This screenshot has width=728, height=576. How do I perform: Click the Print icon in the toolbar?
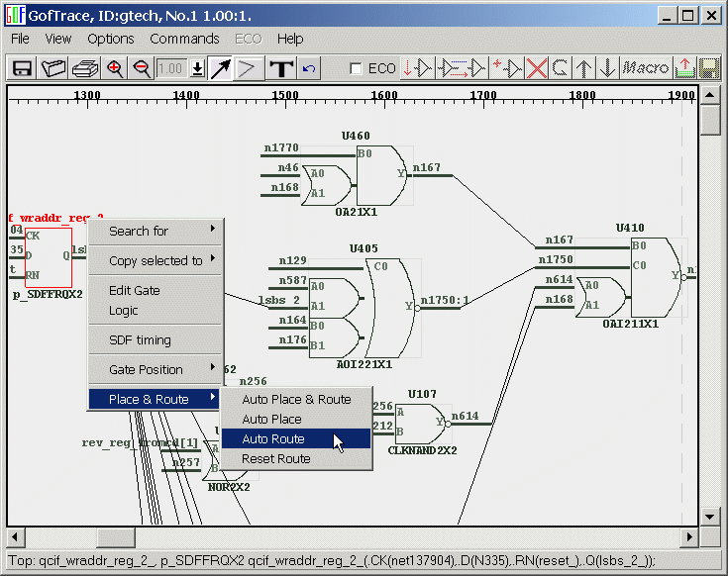pyautogui.click(x=85, y=68)
